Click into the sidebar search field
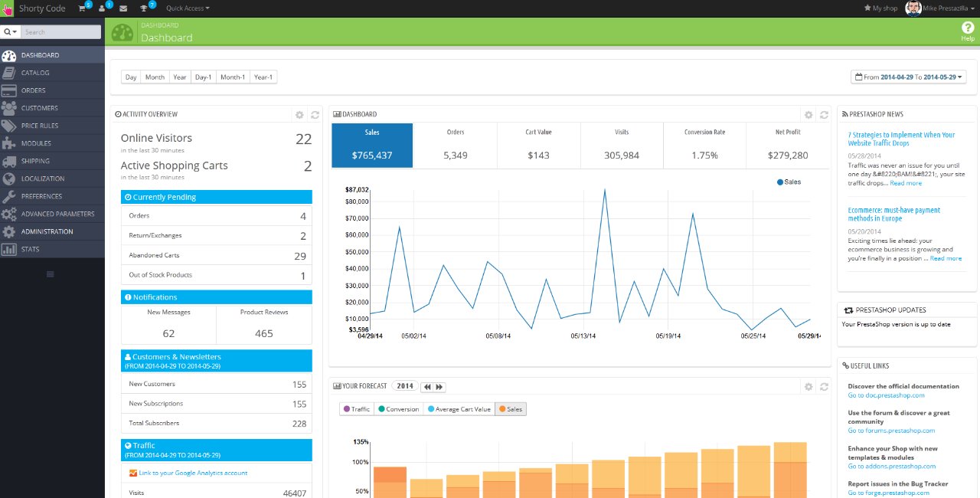This screenshot has width=980, height=498. pyautogui.click(x=61, y=32)
